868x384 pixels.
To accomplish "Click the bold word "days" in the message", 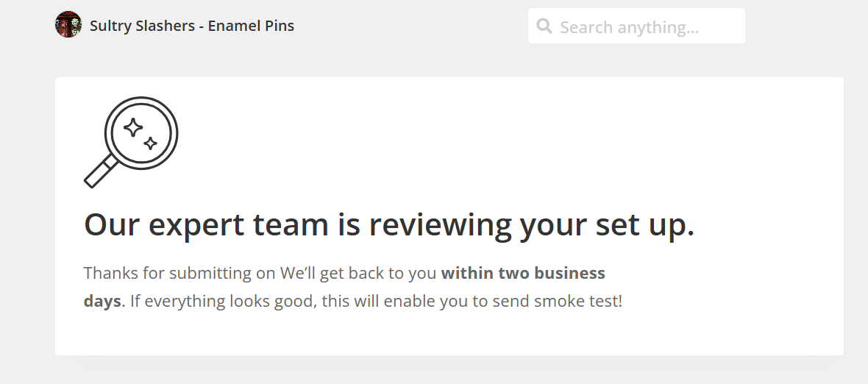I will coord(102,301).
